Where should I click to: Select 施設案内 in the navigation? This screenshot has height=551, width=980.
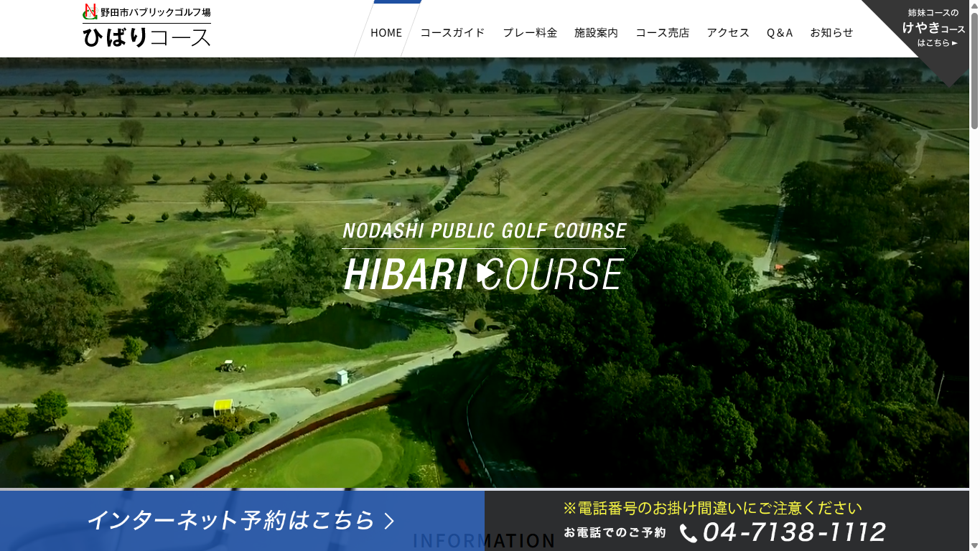[596, 32]
